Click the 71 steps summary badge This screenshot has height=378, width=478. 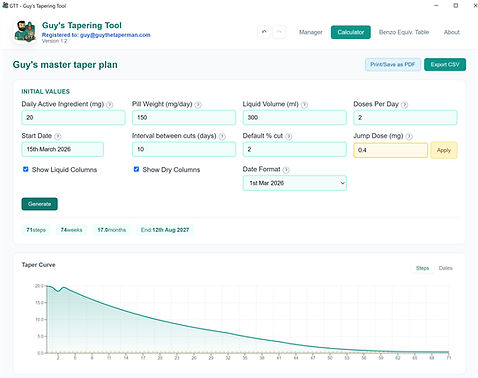36,230
